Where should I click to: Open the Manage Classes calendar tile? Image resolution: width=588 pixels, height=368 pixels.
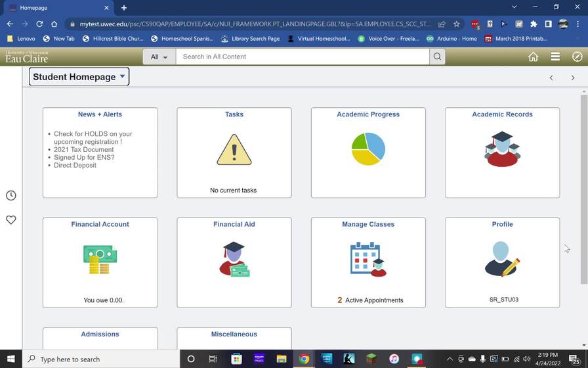click(368, 262)
